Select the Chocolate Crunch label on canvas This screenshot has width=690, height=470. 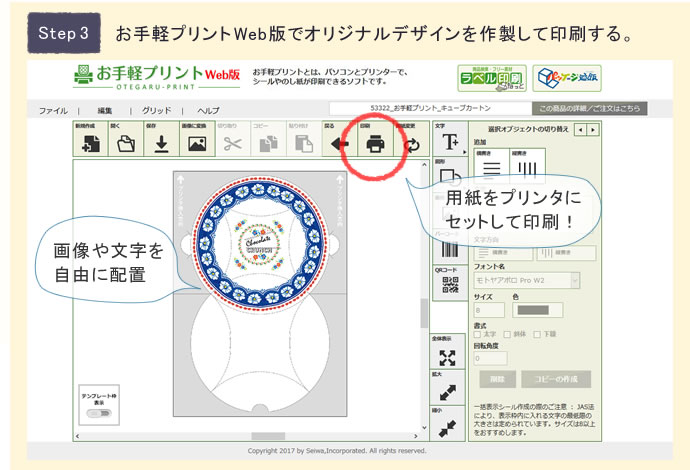[260, 244]
